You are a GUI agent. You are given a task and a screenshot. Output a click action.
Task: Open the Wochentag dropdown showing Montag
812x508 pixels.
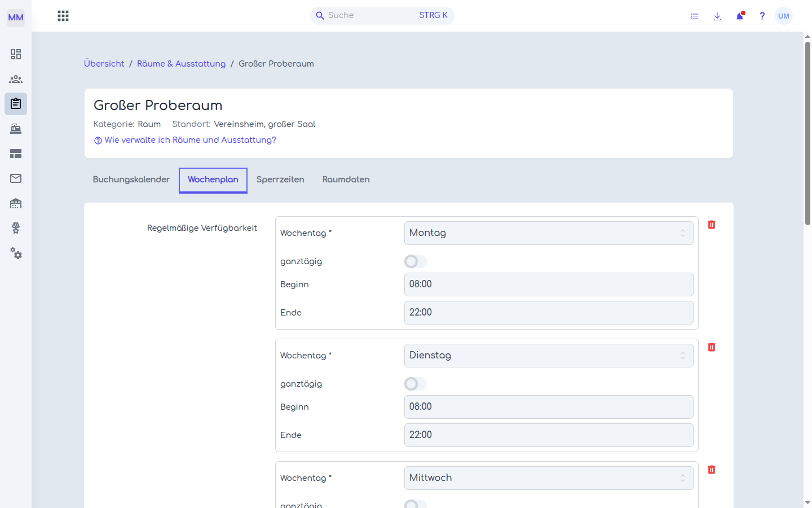pos(549,233)
